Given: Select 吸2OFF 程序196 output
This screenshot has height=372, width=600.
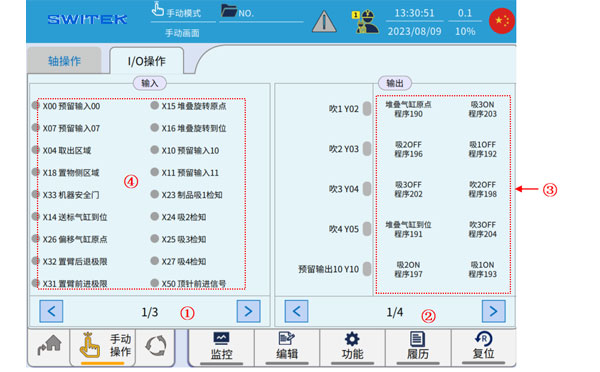Looking at the screenshot, I should 408,149.
